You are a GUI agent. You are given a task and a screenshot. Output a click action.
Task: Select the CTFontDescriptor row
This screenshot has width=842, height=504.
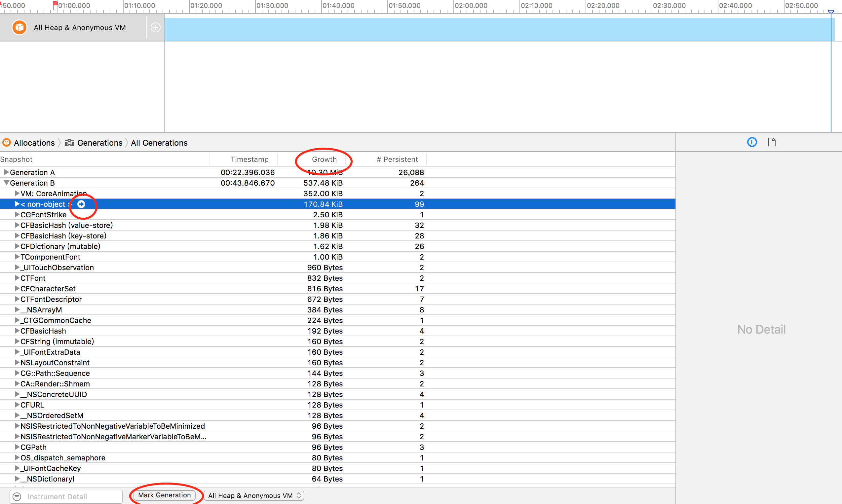pos(337,299)
